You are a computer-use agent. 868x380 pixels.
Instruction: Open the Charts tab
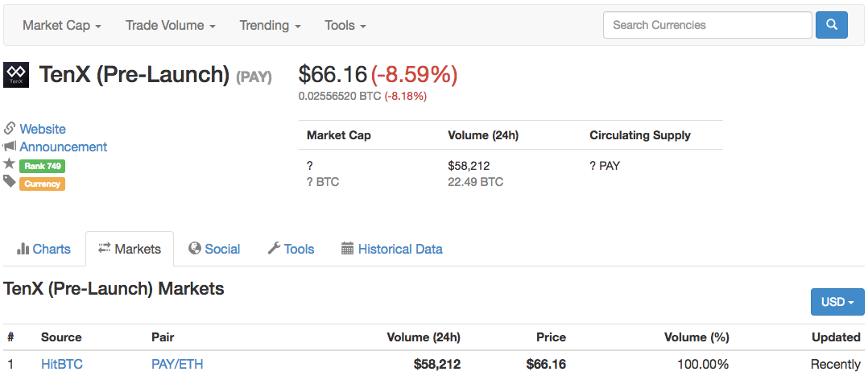[x=44, y=249]
